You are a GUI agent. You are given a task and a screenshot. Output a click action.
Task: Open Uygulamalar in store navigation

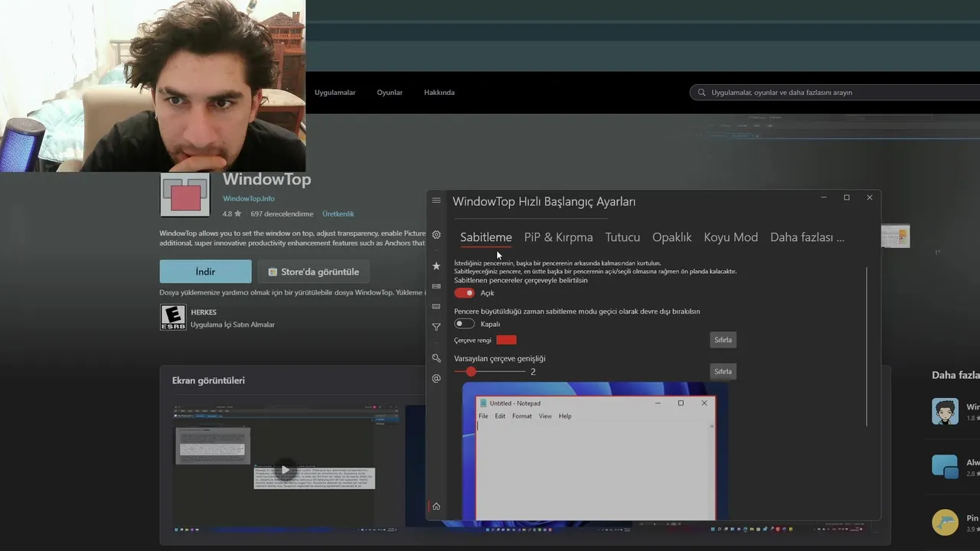335,93
